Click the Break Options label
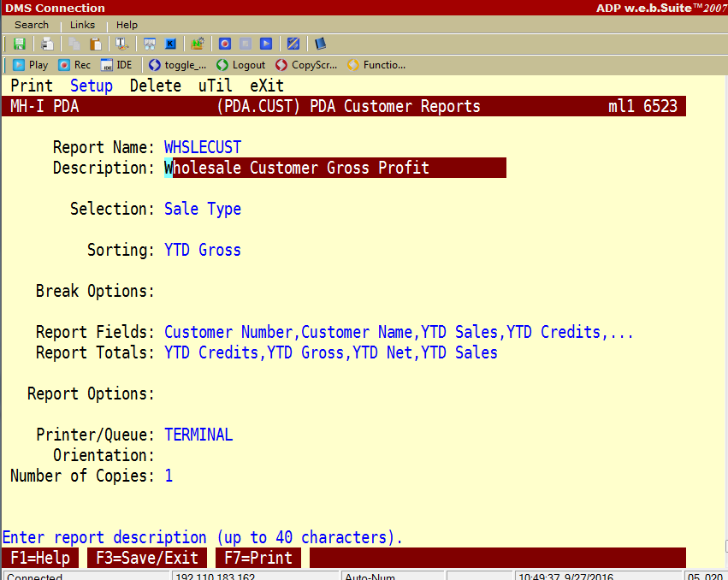The height and width of the screenshot is (580, 728). click(x=95, y=291)
